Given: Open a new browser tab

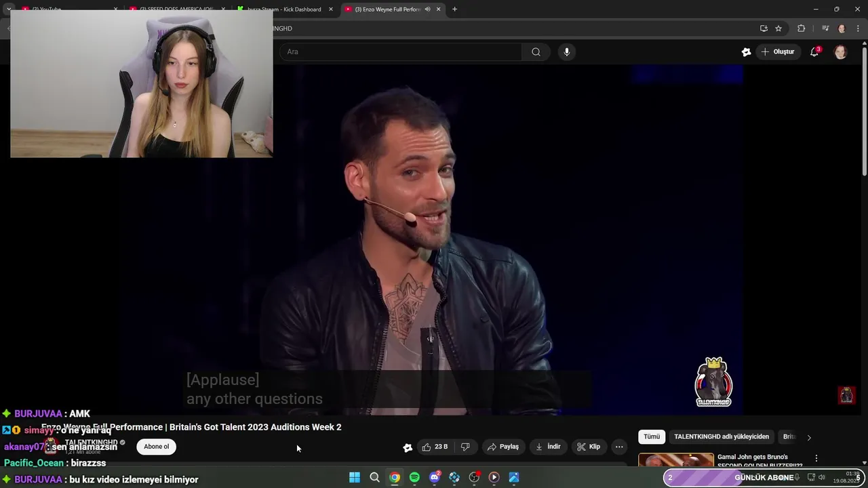Looking at the screenshot, I should point(454,9).
